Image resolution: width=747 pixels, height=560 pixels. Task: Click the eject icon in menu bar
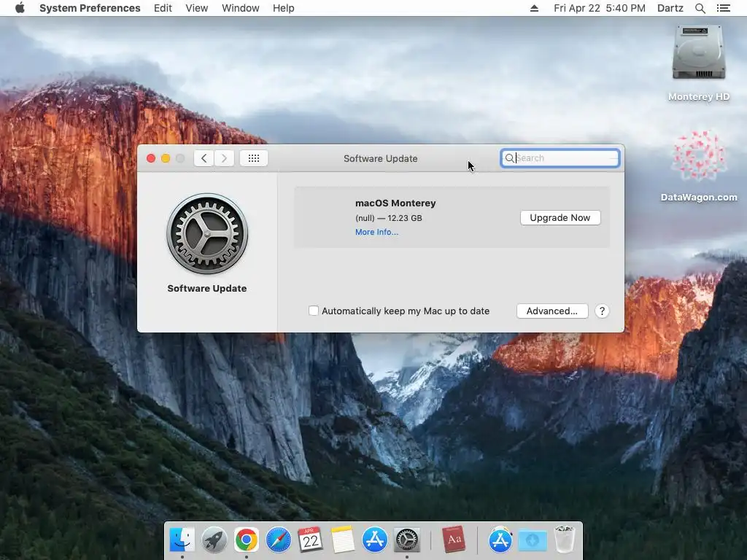click(x=534, y=8)
